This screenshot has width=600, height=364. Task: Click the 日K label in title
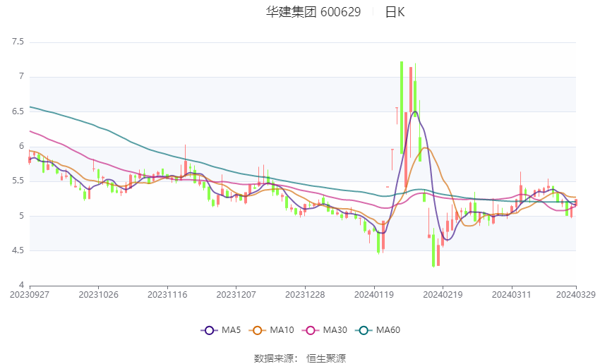click(x=395, y=12)
